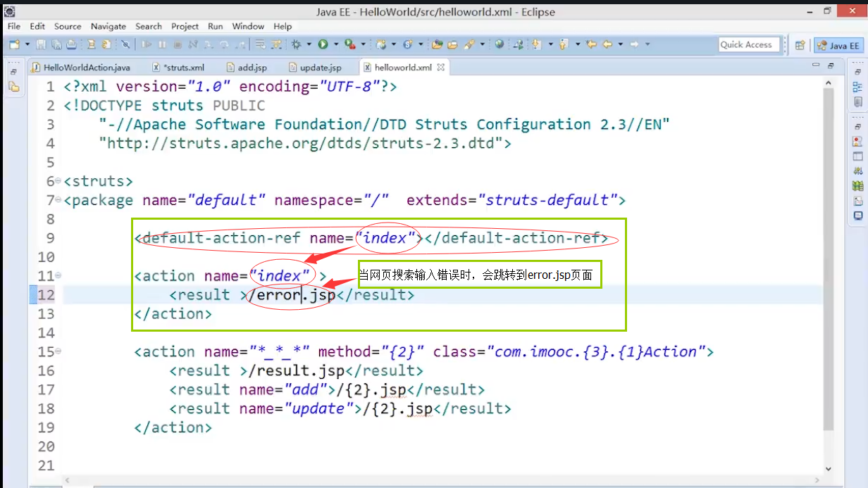Open the Snippets view icon in right sidebar
The height and width of the screenshot is (488, 868).
(857, 201)
